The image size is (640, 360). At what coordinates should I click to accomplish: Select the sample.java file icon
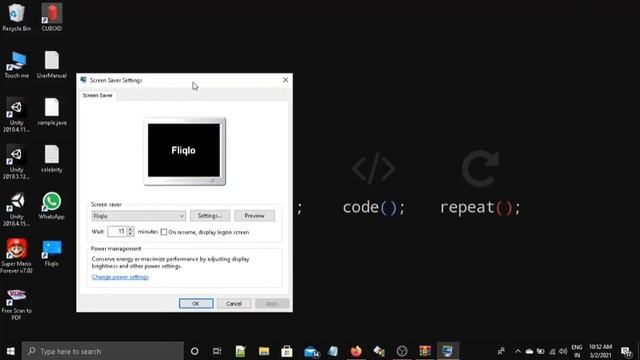52,111
